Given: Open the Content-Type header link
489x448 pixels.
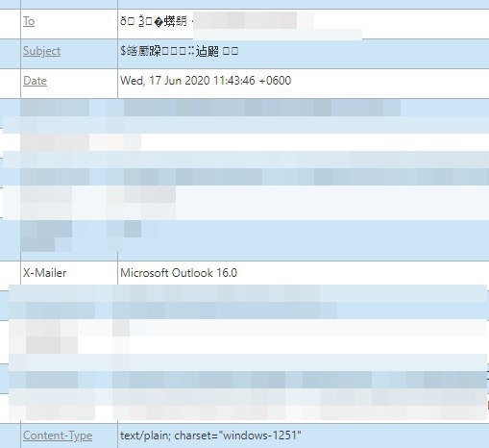Looking at the screenshot, I should click(x=58, y=436).
